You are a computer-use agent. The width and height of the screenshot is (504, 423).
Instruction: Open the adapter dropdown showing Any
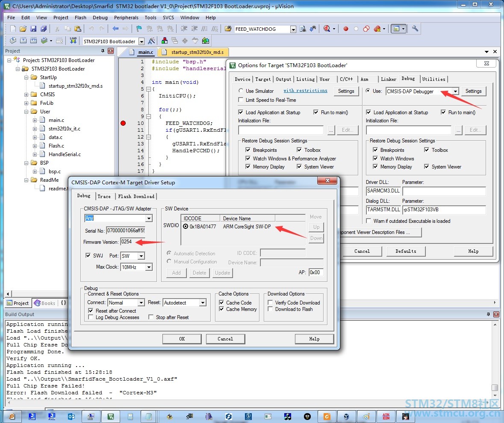point(149,219)
